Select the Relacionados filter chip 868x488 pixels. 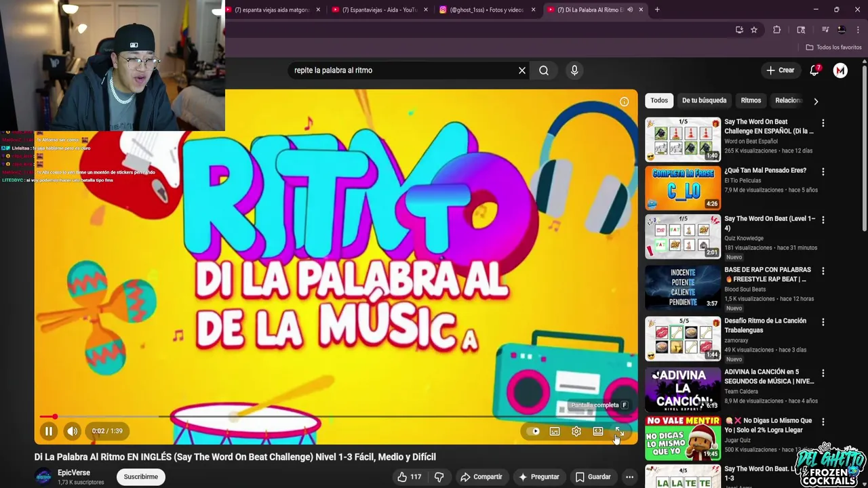(787, 100)
